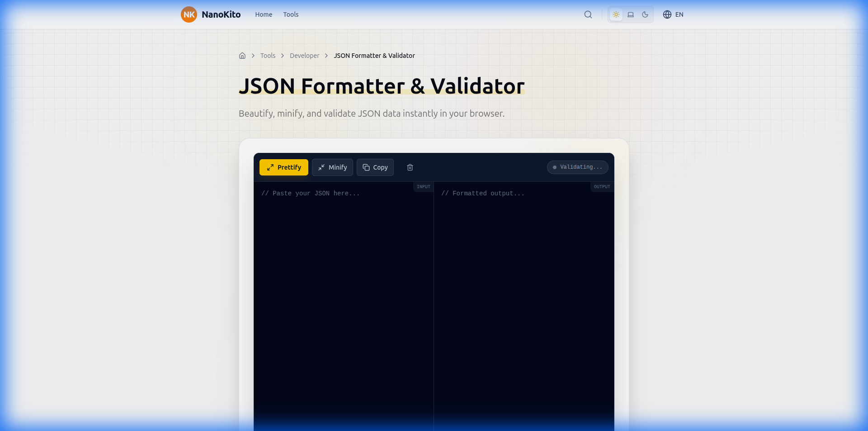This screenshot has height=431, width=868.
Task: Click the globe language icon
Action: coord(667,14)
